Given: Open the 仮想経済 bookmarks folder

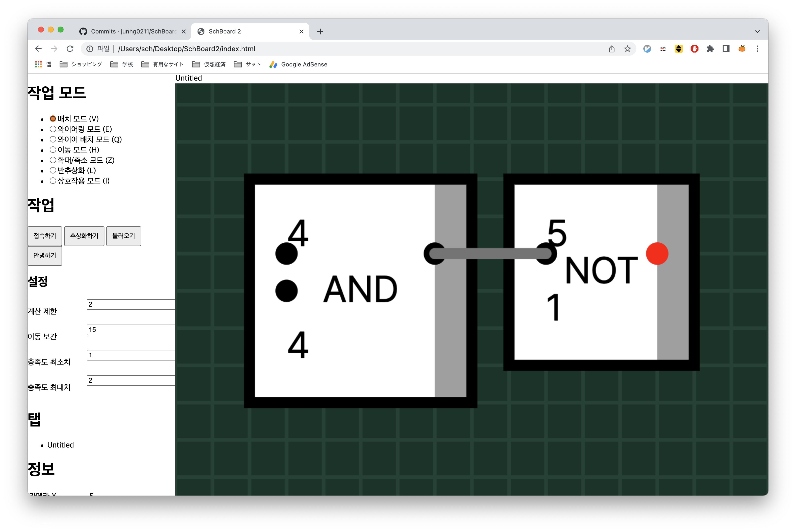Looking at the screenshot, I should pos(209,64).
